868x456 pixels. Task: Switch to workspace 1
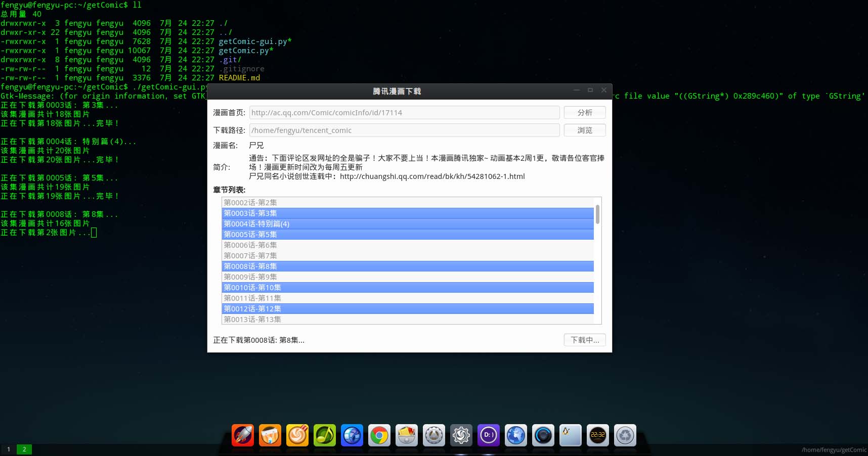point(9,449)
